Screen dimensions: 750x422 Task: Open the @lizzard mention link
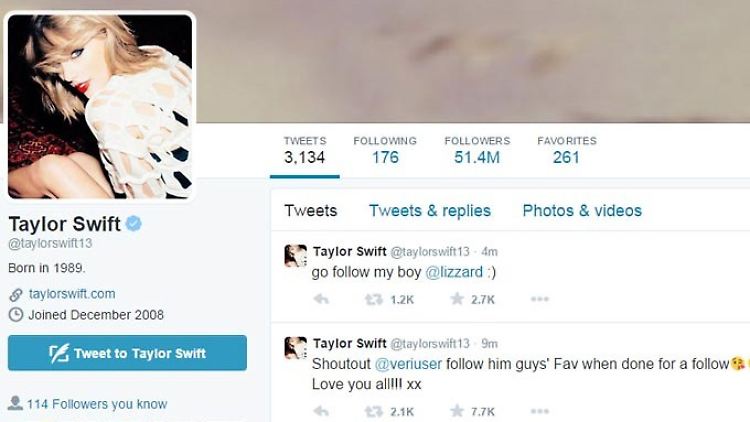click(454, 272)
